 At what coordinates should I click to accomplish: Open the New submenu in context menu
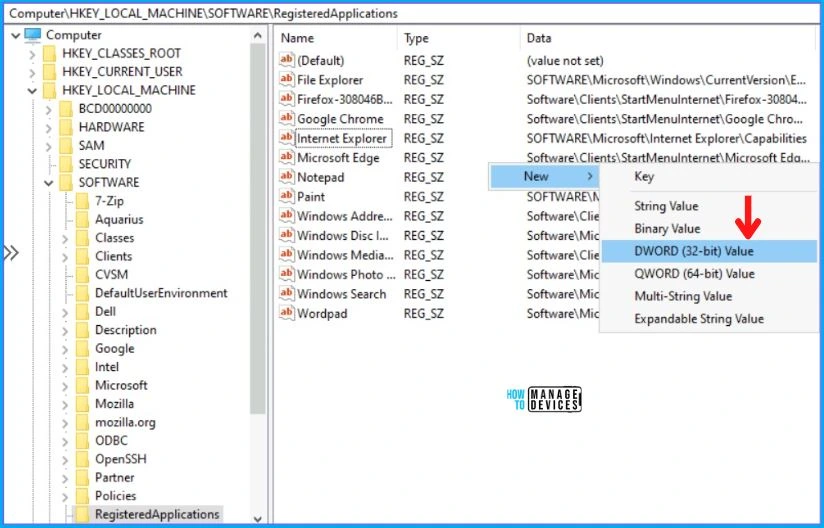pyautogui.click(x=544, y=177)
